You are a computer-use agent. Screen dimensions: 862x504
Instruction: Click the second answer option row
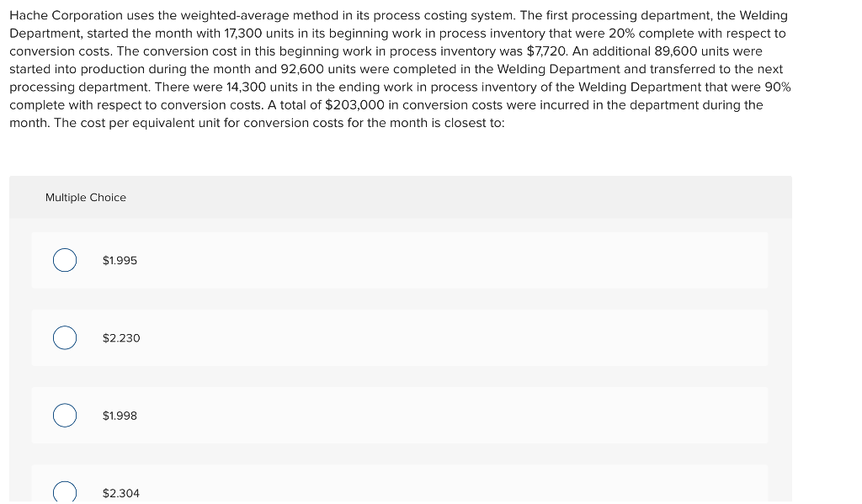click(399, 337)
